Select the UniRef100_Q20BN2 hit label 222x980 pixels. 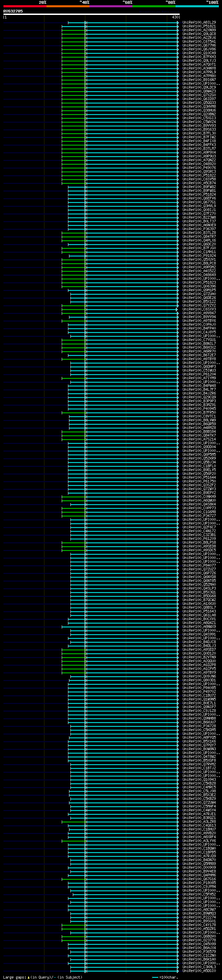pos(199,114)
